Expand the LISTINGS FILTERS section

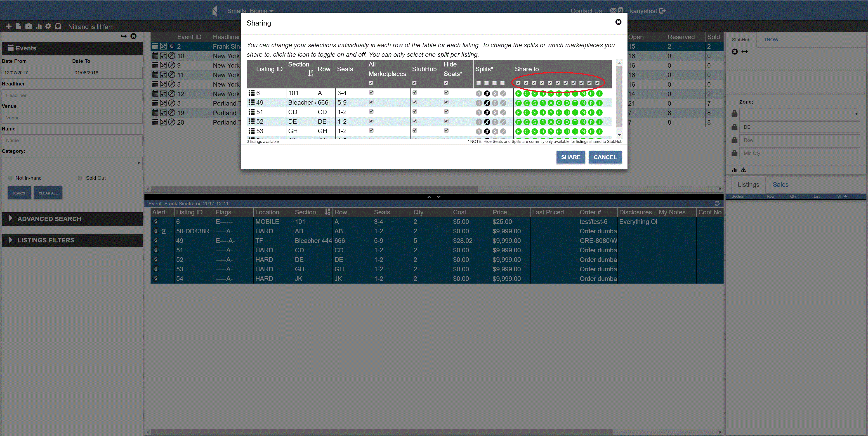click(45, 240)
